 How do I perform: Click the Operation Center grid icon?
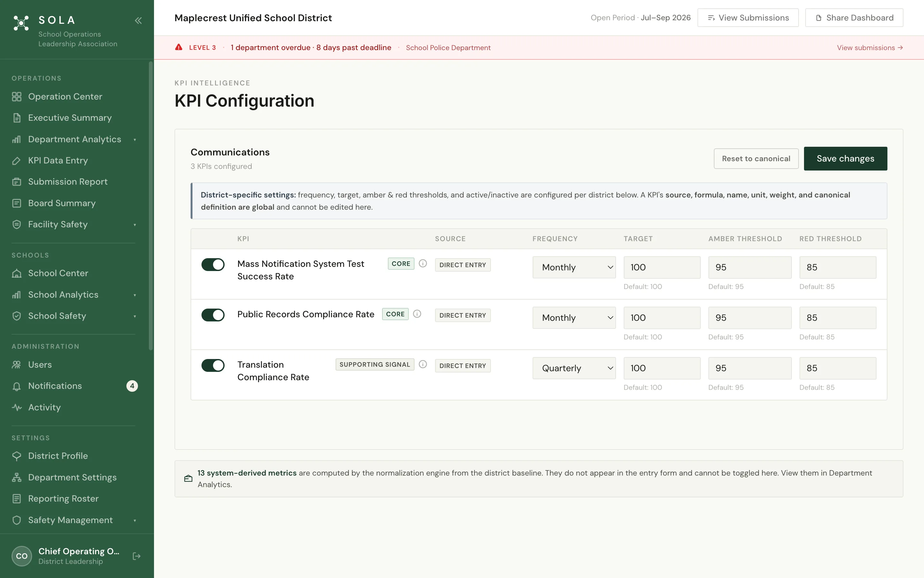pos(16,96)
